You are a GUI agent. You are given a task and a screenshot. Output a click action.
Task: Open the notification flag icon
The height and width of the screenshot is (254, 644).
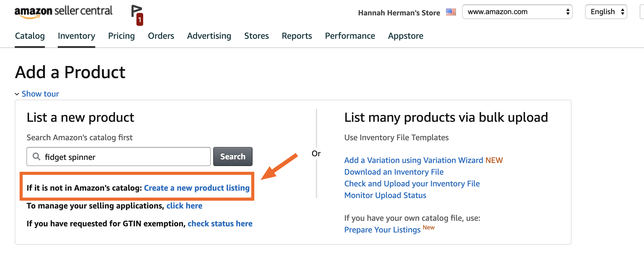137,14
